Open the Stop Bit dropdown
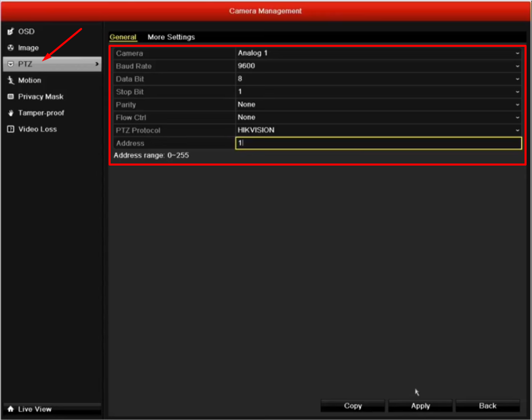 click(x=379, y=92)
